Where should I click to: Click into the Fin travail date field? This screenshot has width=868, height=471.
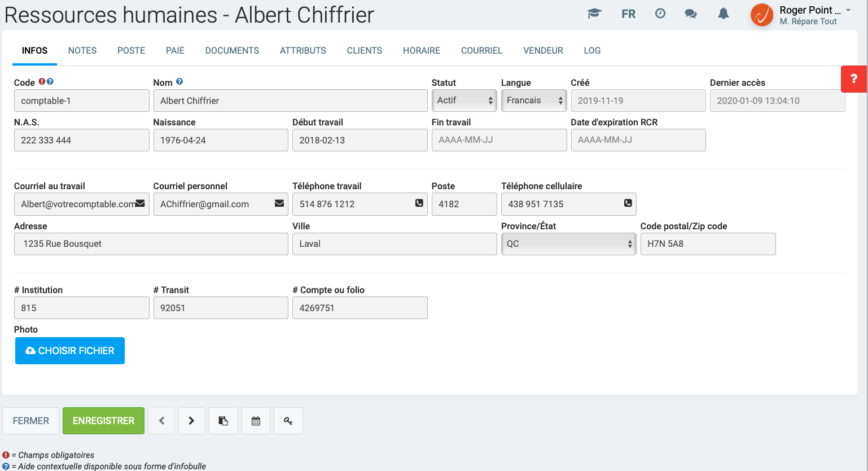click(498, 140)
